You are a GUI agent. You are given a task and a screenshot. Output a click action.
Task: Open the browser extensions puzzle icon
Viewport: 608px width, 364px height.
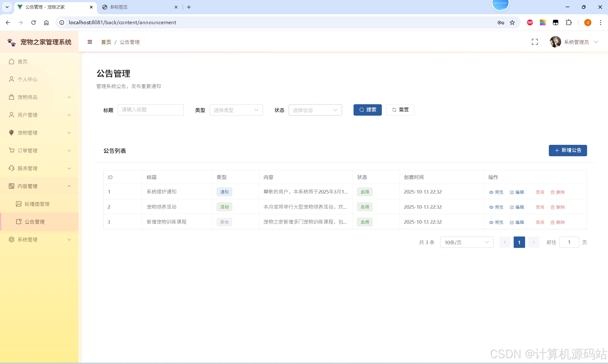click(x=569, y=23)
